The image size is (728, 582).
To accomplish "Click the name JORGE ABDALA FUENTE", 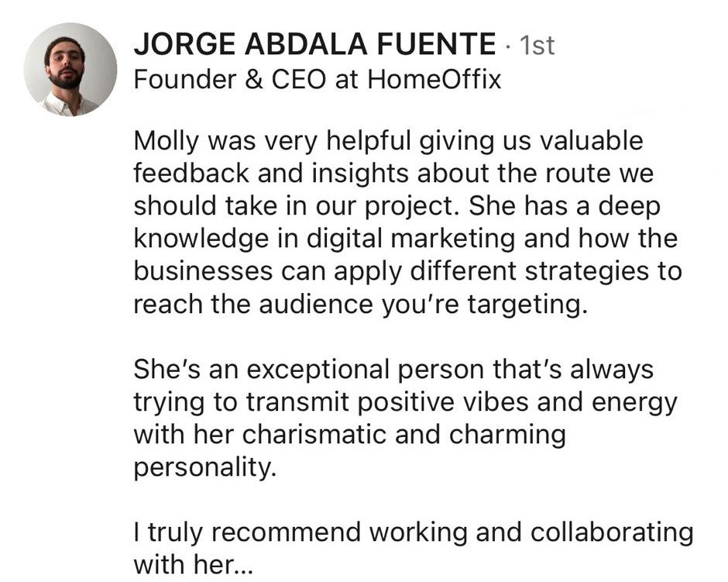I will tap(314, 45).
